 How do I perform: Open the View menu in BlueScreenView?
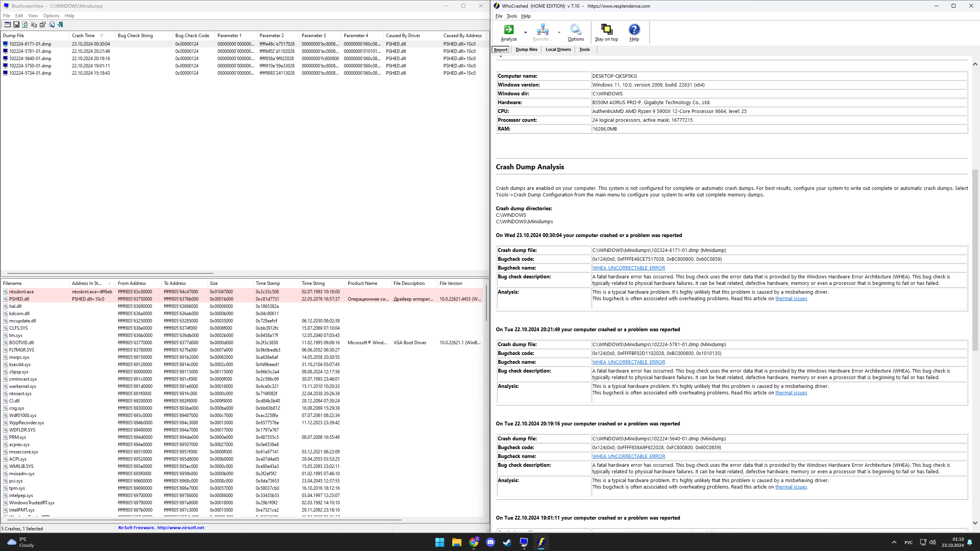coord(33,16)
